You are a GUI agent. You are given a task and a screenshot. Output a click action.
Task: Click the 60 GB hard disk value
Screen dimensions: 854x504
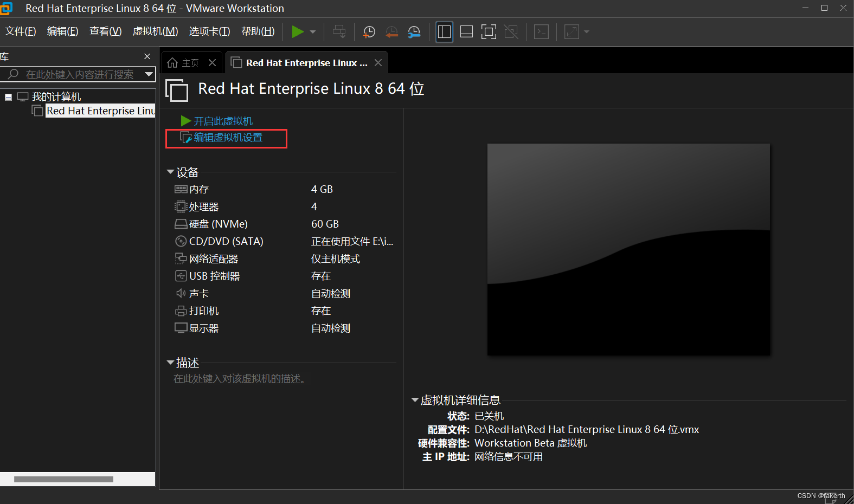[325, 224]
